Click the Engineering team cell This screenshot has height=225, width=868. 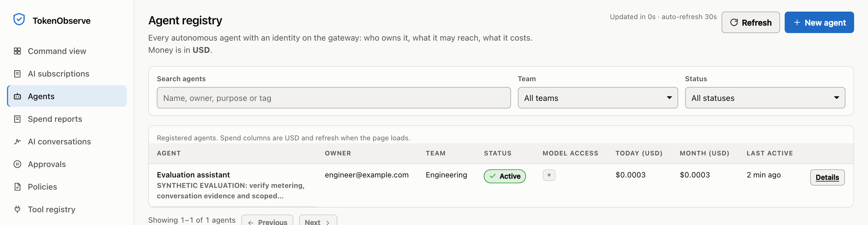click(x=446, y=175)
